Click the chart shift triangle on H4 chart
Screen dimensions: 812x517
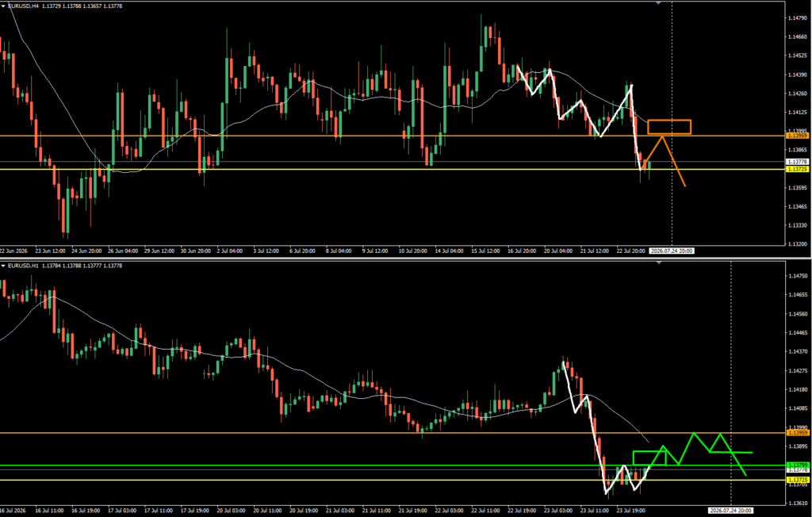[x=658, y=2]
